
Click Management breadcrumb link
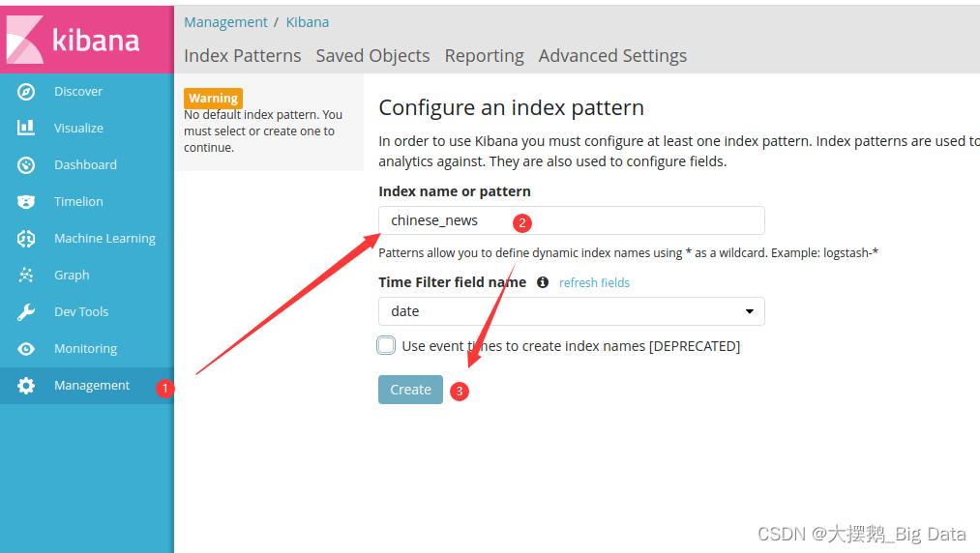click(225, 22)
